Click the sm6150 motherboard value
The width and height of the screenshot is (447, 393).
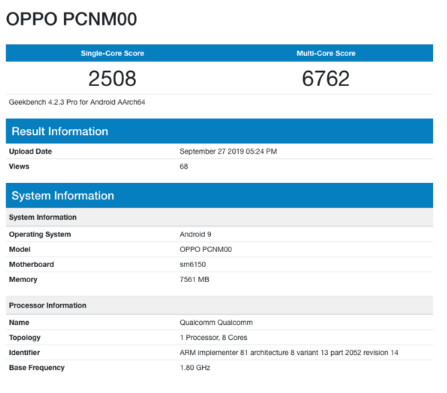tap(193, 264)
